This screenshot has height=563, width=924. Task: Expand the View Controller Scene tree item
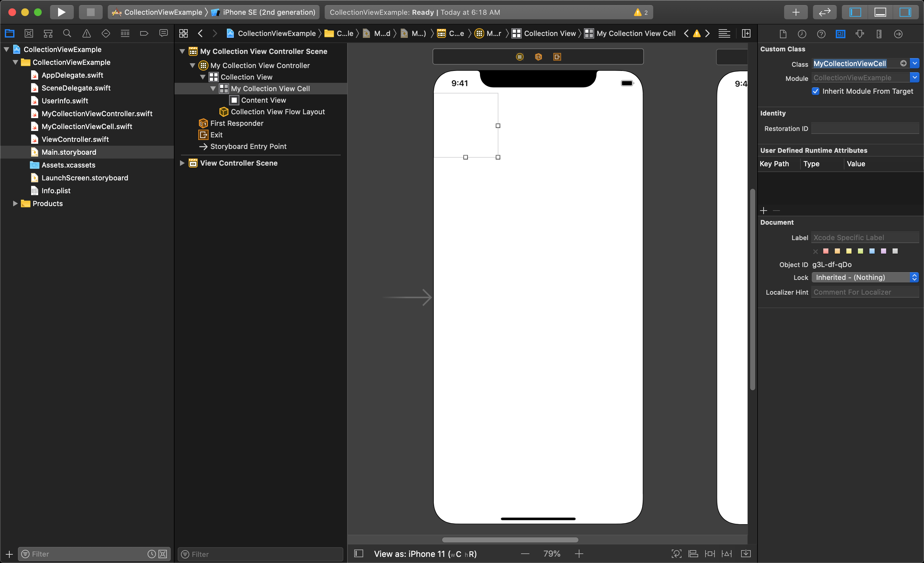coord(184,162)
